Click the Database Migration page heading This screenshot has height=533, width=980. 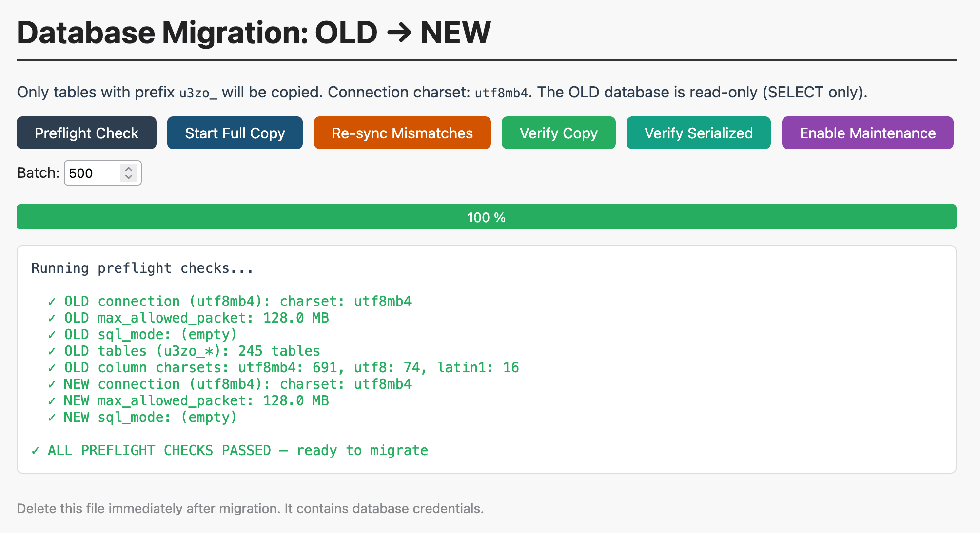pos(254,33)
